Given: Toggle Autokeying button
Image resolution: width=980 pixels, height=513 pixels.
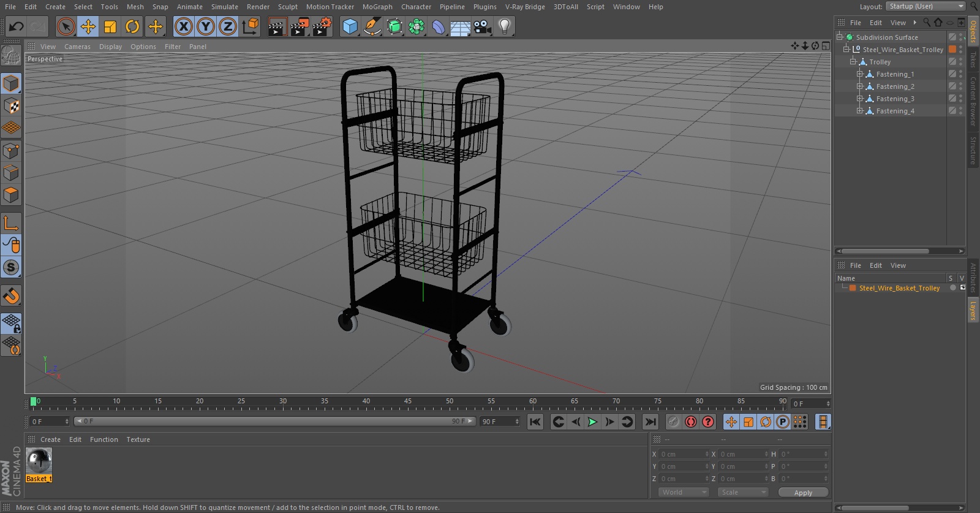Looking at the screenshot, I should pyautogui.click(x=690, y=422).
